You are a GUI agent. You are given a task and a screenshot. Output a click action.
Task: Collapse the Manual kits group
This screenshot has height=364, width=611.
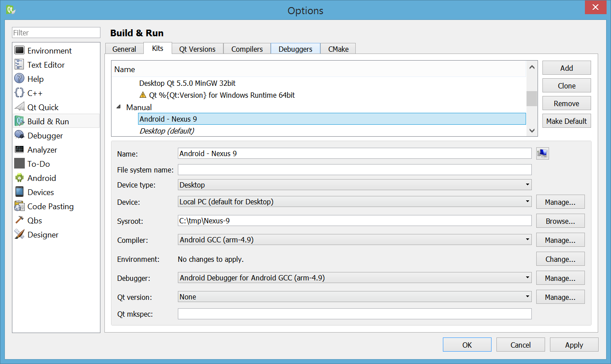point(119,107)
